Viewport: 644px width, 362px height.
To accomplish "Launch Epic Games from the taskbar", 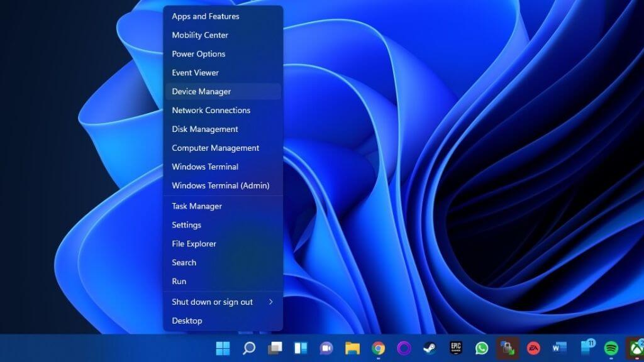I will tap(456, 348).
